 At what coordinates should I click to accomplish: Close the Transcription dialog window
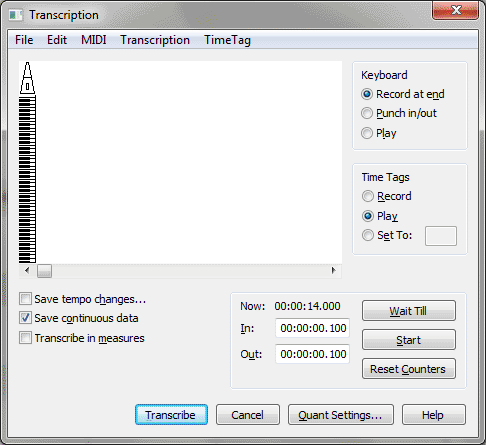coord(456,10)
